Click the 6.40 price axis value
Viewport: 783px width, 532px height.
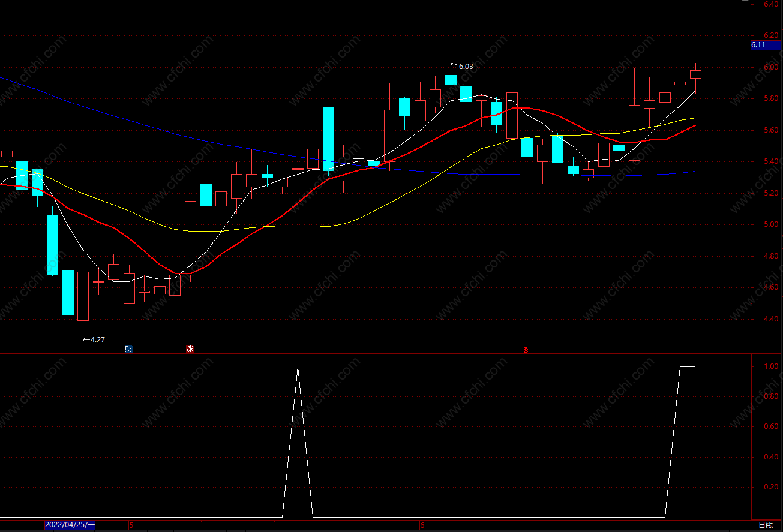coord(771,4)
